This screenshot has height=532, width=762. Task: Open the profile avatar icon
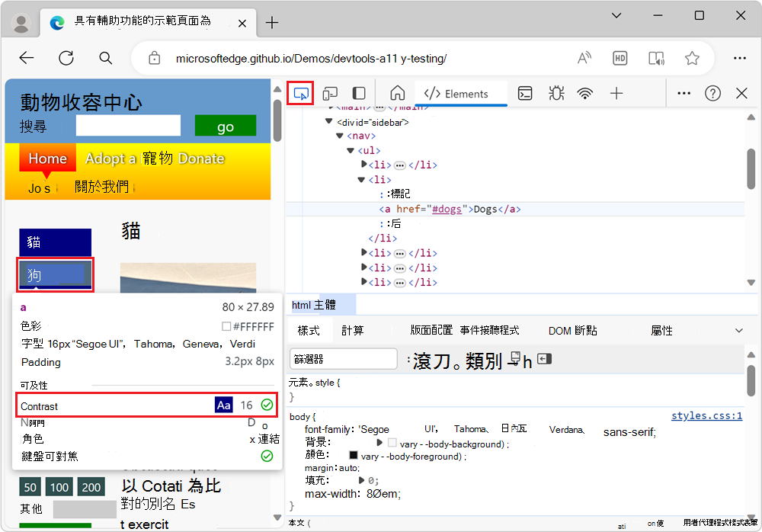click(x=21, y=23)
